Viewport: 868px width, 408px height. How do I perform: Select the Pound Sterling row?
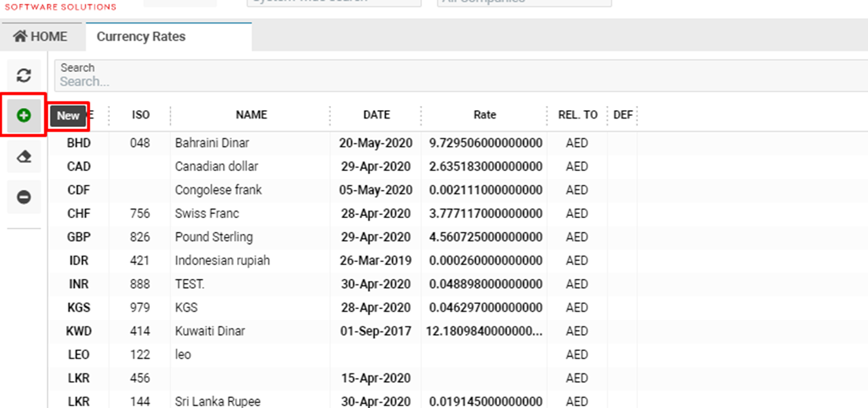[214, 237]
